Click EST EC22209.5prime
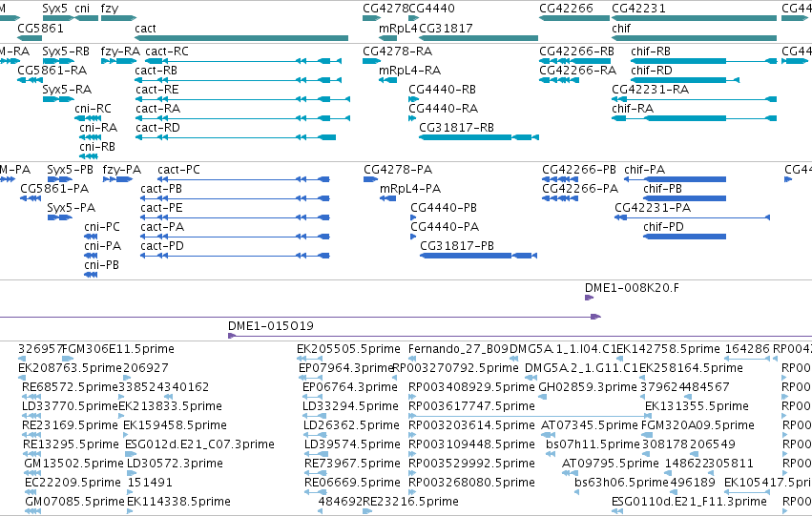 (x=31, y=491)
